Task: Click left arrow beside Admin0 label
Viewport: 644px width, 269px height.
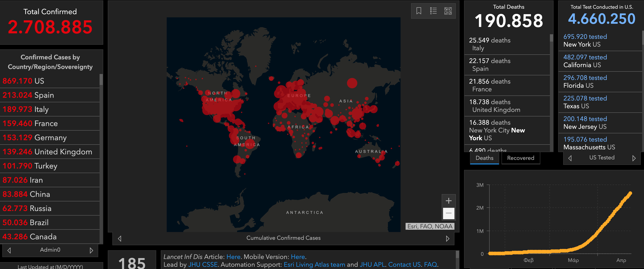Action: coord(9,250)
